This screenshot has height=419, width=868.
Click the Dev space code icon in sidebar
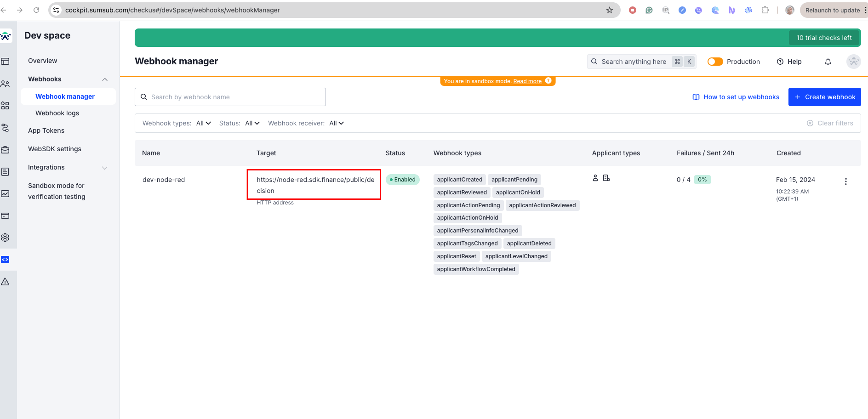[5, 260]
